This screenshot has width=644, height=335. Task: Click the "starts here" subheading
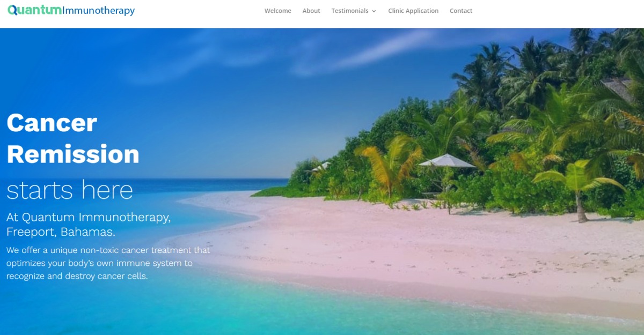pos(70,190)
